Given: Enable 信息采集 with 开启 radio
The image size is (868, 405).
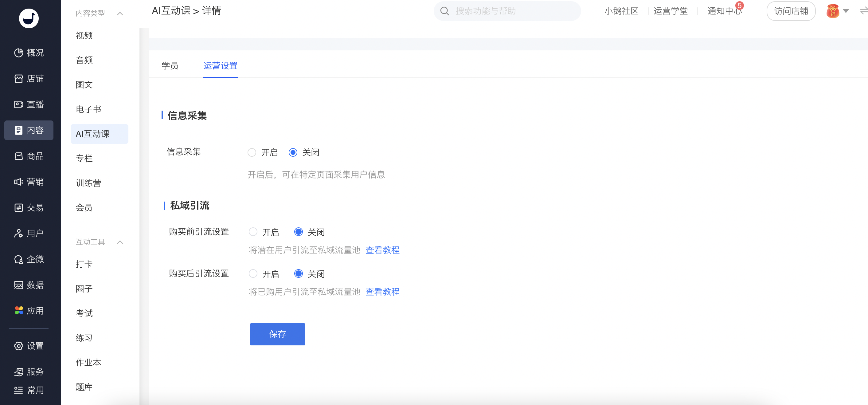Looking at the screenshot, I should point(252,152).
